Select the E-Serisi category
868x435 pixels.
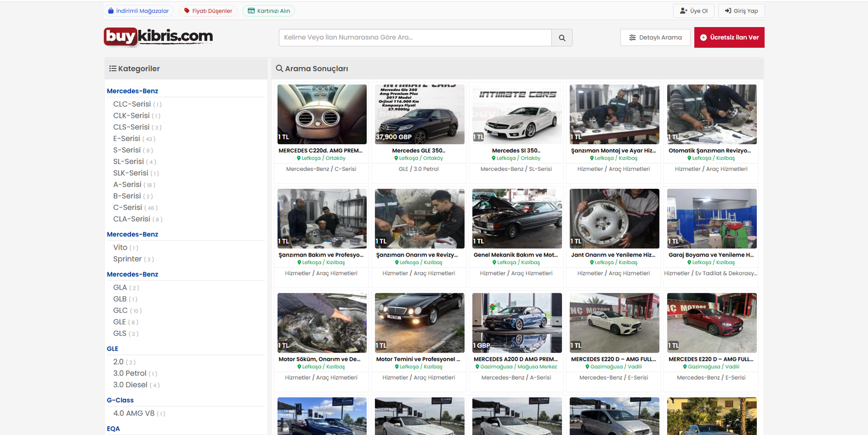pyautogui.click(x=126, y=139)
